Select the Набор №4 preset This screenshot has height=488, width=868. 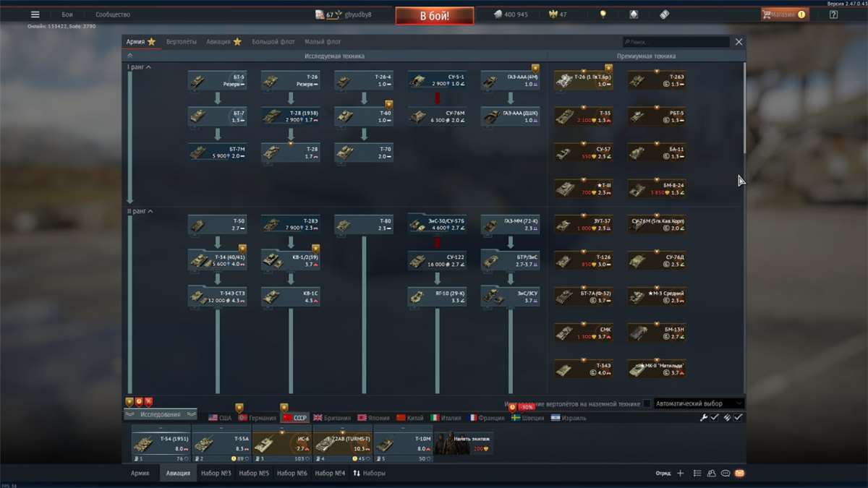click(330, 474)
